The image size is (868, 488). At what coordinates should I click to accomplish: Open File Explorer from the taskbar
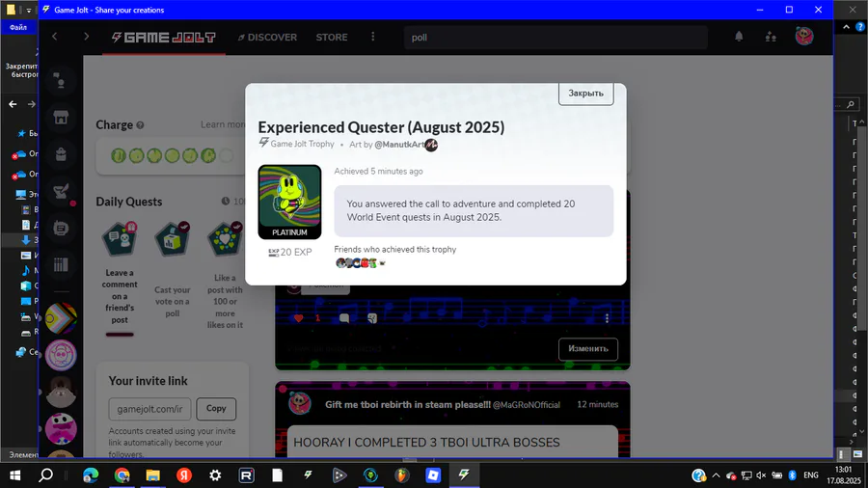[x=152, y=474]
